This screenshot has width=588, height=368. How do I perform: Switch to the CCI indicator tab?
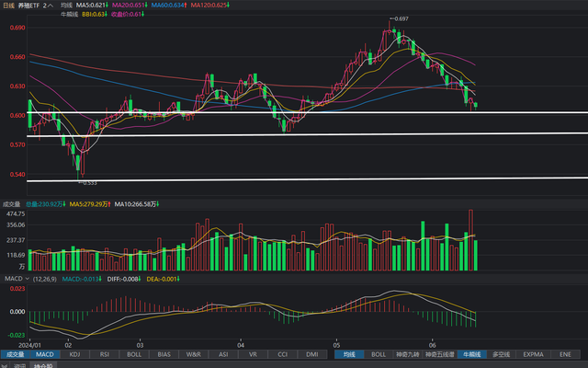click(x=282, y=354)
